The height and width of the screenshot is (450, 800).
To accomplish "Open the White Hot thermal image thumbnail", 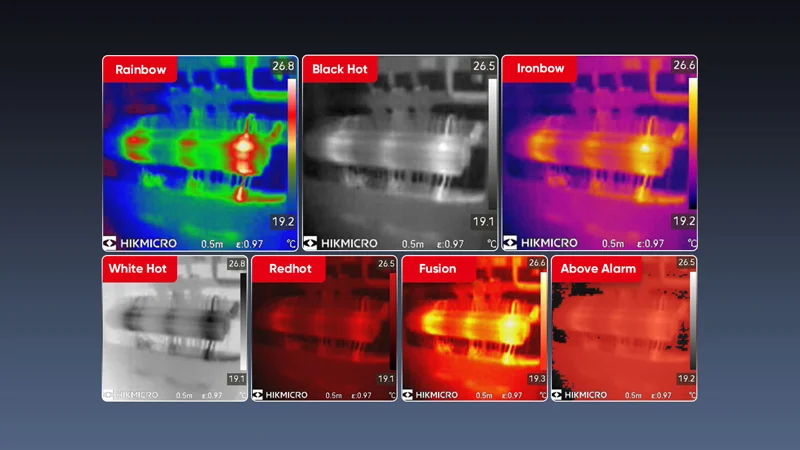I will point(175,329).
